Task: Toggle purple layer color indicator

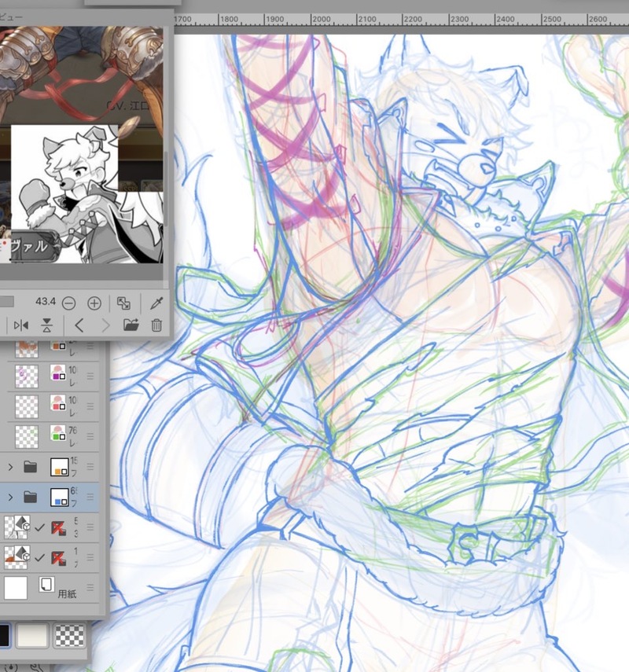Action: [x=58, y=373]
